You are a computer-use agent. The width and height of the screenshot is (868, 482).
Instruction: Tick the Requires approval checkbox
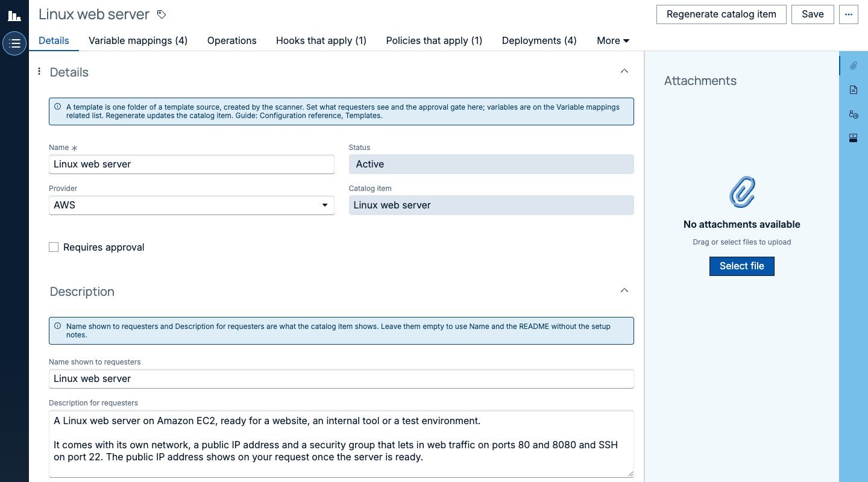pos(54,247)
